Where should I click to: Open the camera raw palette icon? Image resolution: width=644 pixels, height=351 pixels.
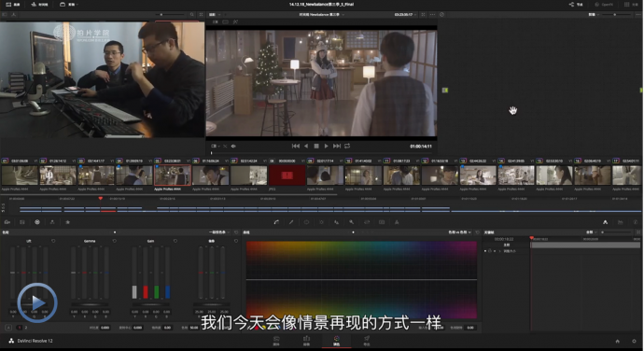point(7,222)
